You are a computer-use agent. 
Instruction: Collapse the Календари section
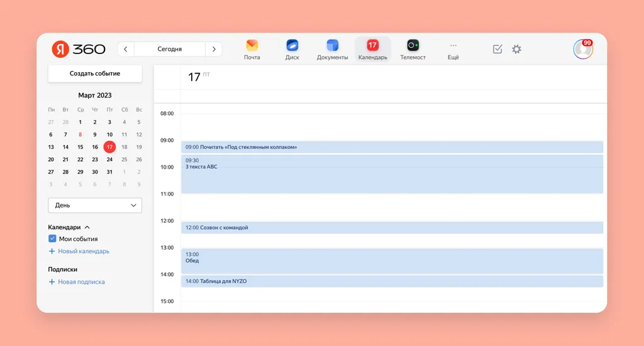point(87,227)
